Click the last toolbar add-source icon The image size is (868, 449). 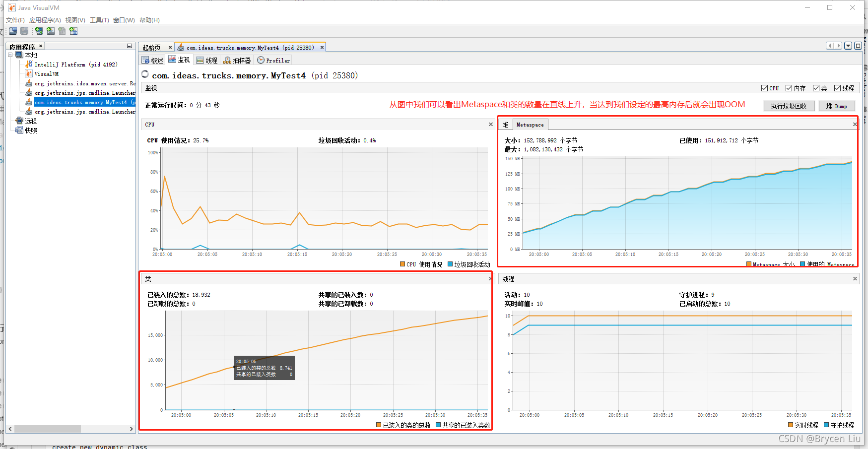click(73, 31)
